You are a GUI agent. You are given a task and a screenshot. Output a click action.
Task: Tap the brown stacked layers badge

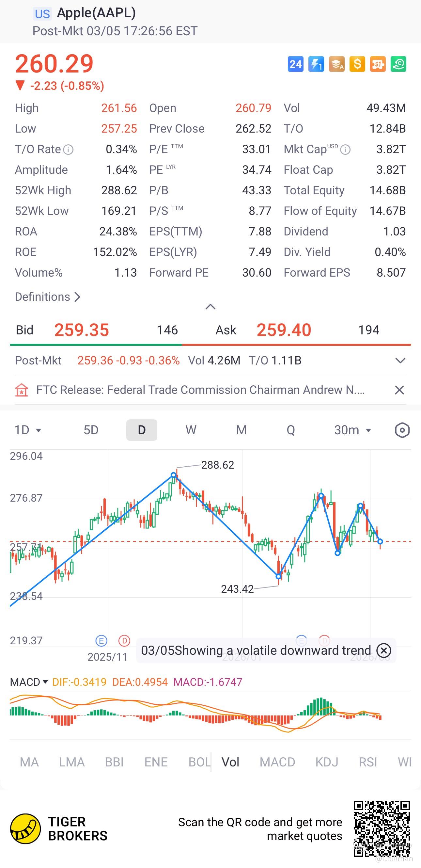click(336, 64)
